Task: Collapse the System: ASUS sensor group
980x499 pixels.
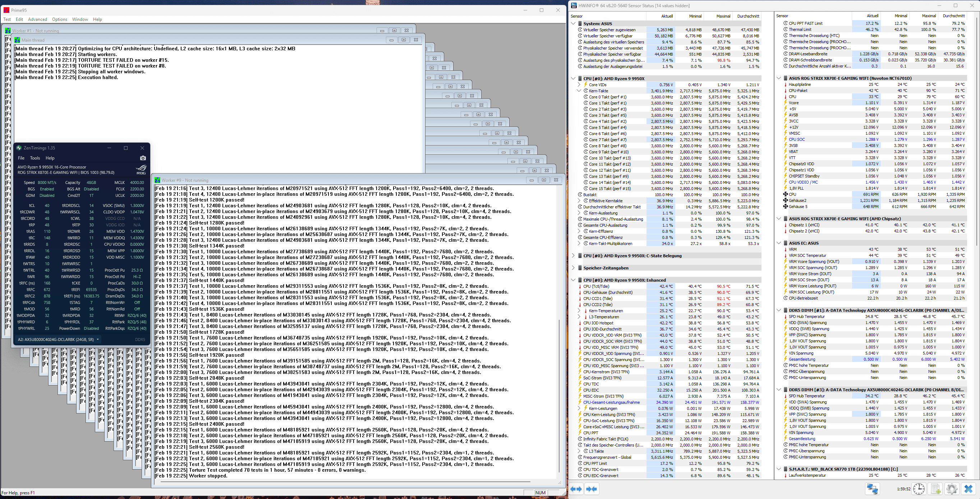Action: tap(573, 24)
